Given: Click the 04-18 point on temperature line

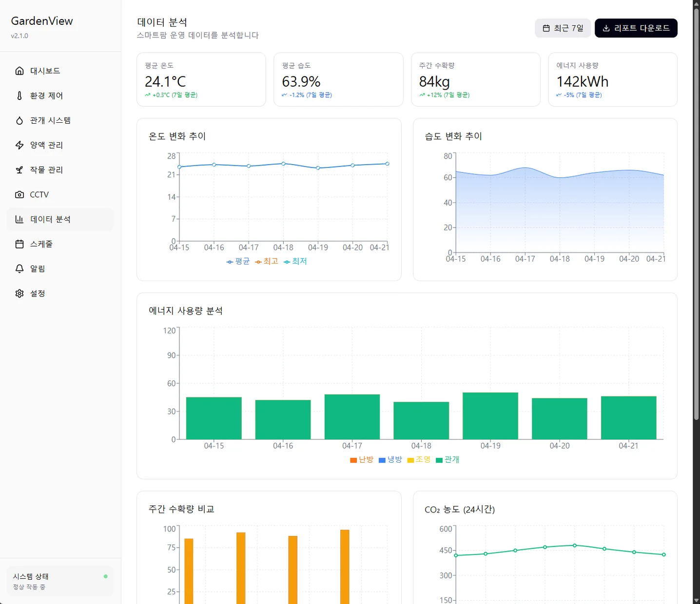Looking at the screenshot, I should (283, 164).
